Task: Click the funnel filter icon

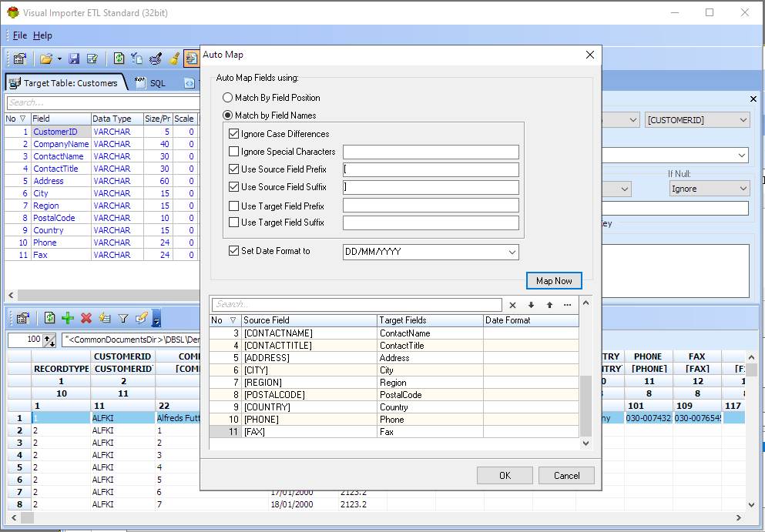Action: coord(122,318)
